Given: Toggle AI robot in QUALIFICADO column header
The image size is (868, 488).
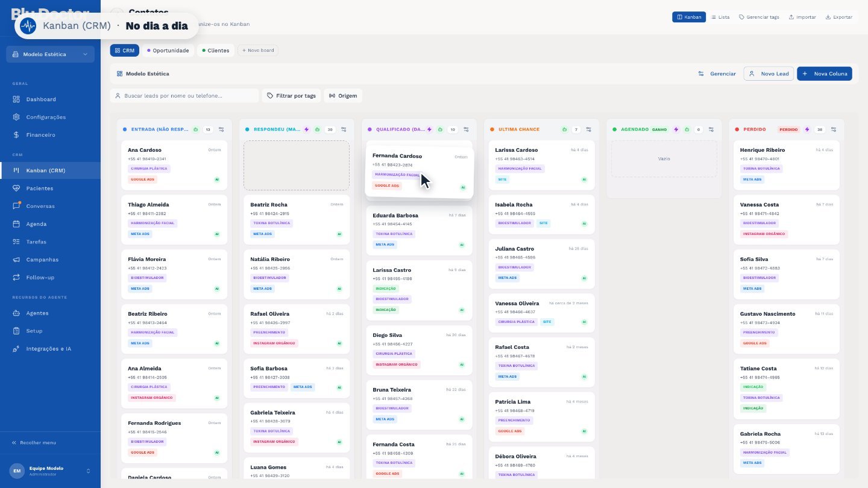Looking at the screenshot, I should 440,130.
